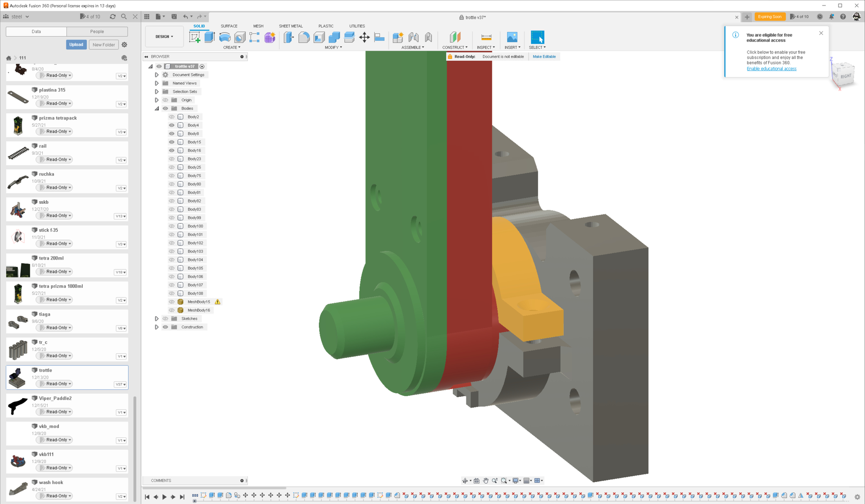
Task: Expand the Document Settings node
Action: [x=157, y=75]
